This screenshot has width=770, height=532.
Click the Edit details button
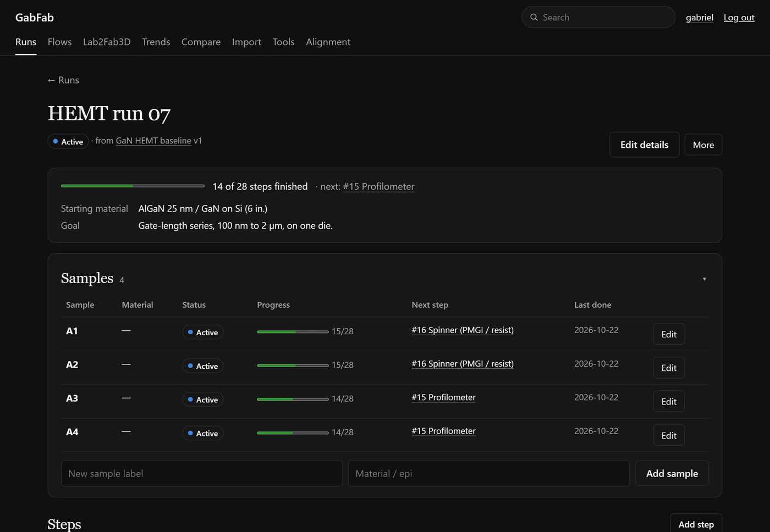[x=644, y=145]
